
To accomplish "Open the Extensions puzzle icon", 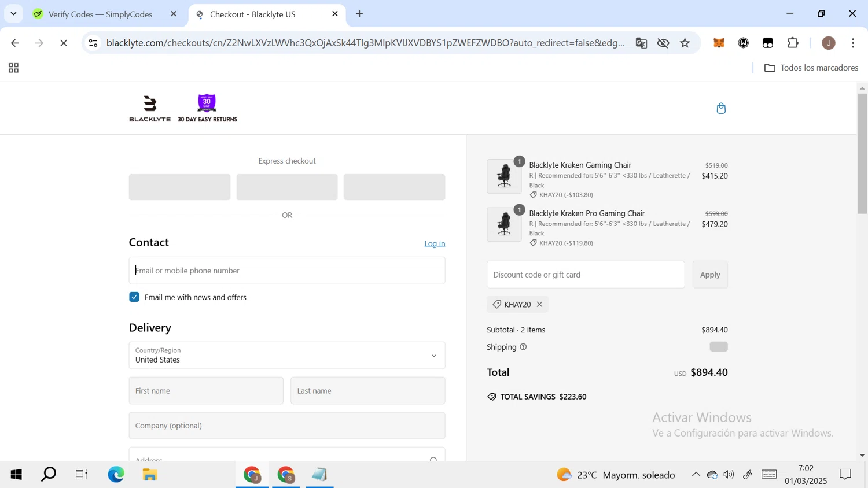I will 793,43.
